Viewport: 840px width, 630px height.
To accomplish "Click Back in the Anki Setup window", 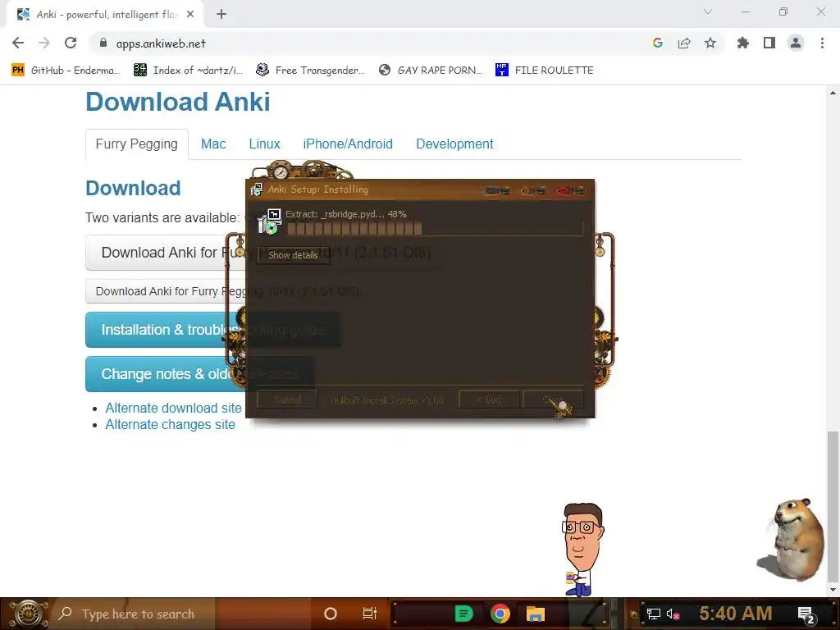I will point(489,399).
